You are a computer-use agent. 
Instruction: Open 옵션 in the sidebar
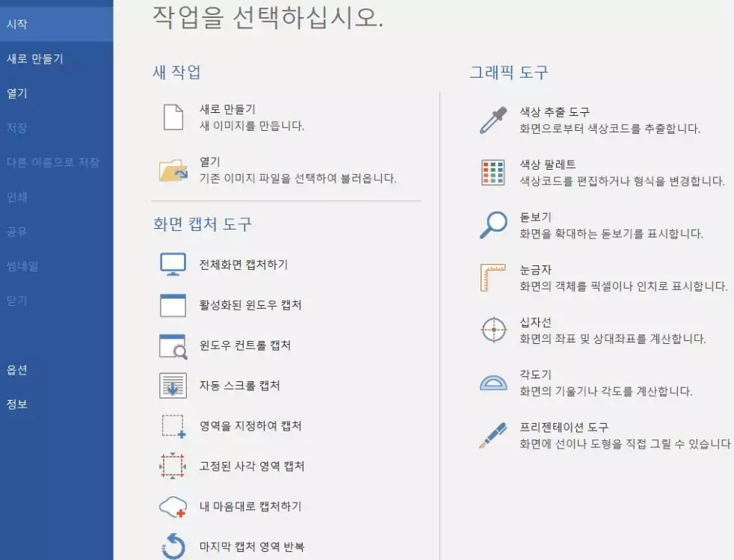[x=56, y=370]
